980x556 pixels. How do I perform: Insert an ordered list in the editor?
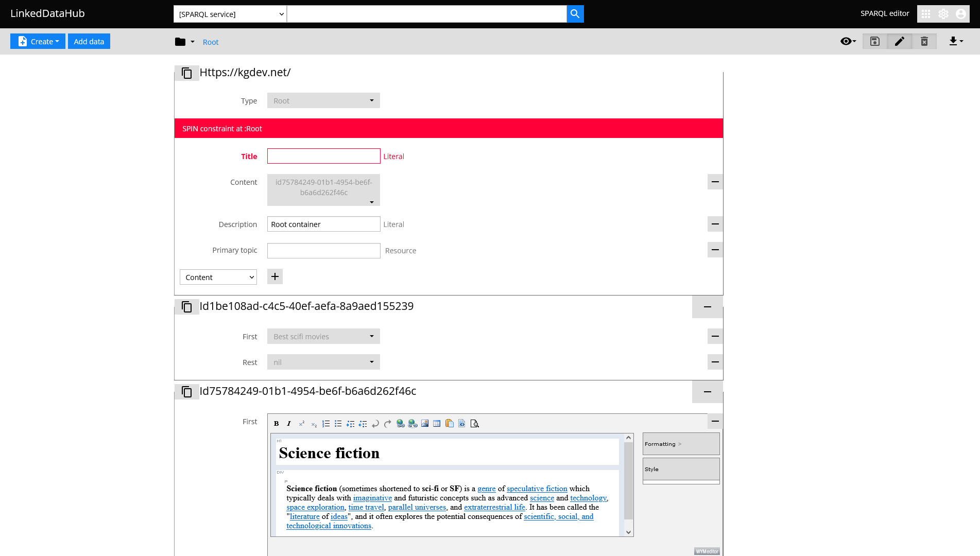(326, 423)
